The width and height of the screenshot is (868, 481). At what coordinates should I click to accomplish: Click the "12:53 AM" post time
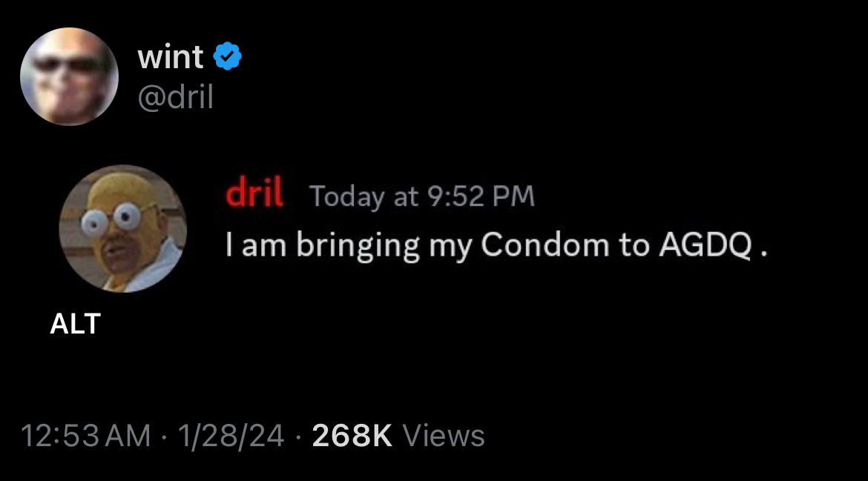85,436
